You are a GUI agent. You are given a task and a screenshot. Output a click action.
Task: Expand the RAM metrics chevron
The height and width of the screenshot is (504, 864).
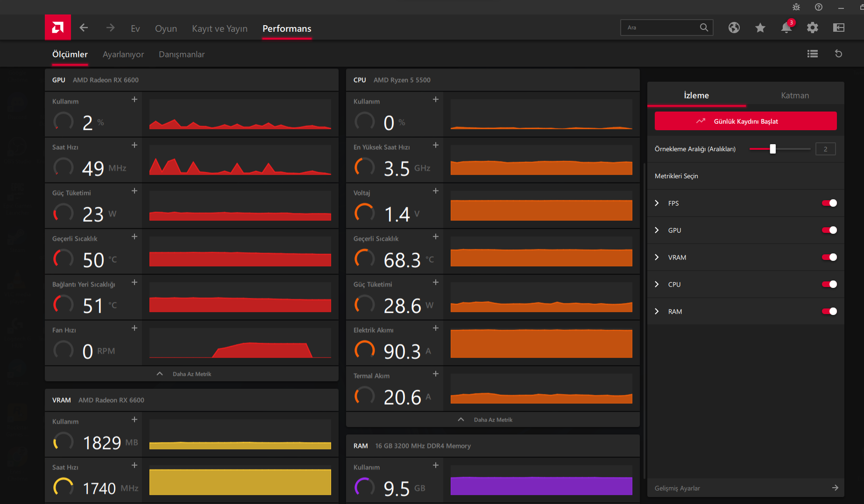[657, 311]
